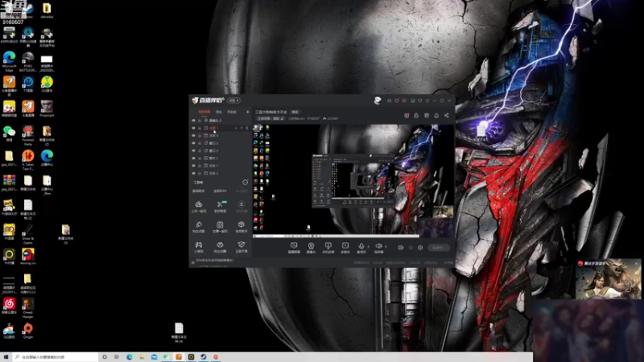Delete the selected source with trash icon
Screen dimensions: 644x362
pyautogui.click(x=246, y=128)
